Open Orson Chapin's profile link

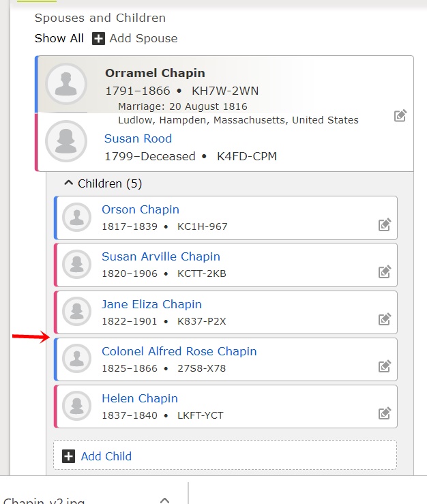point(141,209)
